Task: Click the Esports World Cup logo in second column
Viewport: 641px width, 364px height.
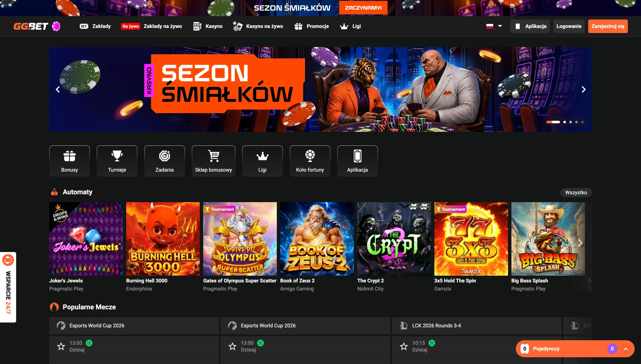Action: [x=232, y=325]
